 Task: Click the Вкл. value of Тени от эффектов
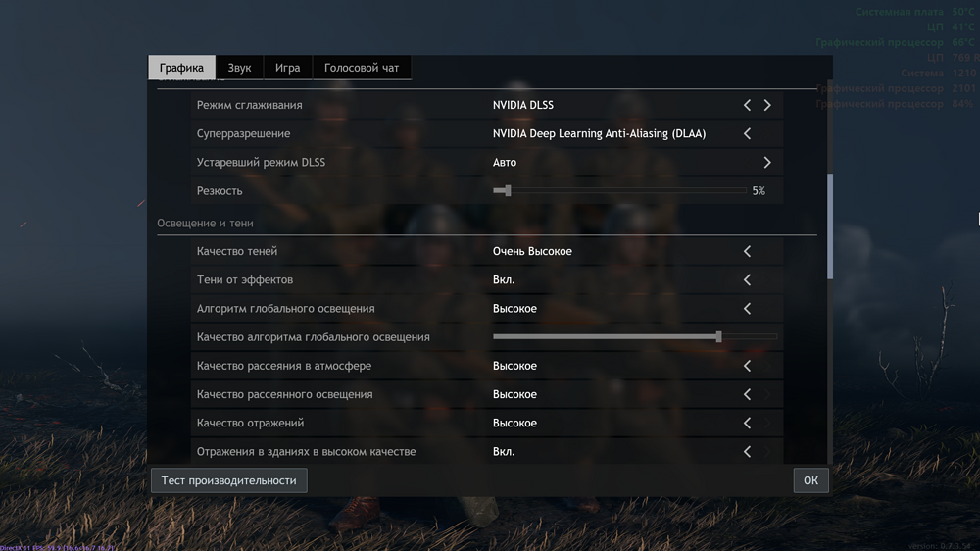(504, 280)
